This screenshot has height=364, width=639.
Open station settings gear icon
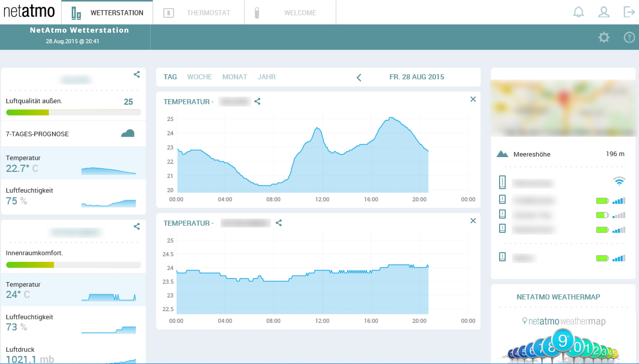click(x=604, y=38)
